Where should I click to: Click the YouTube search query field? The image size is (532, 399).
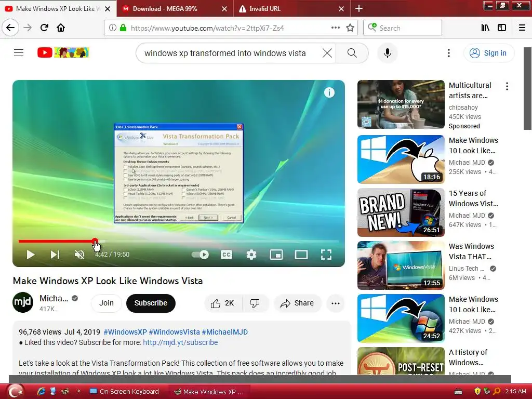[x=225, y=54]
